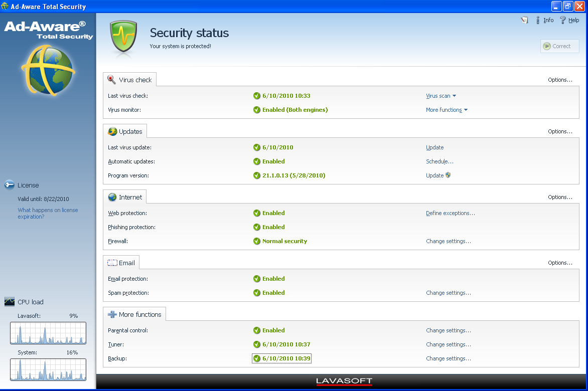Click Tuner status 6/10/2010 10:37
Viewport: 588px width, 391px height.
pos(286,344)
